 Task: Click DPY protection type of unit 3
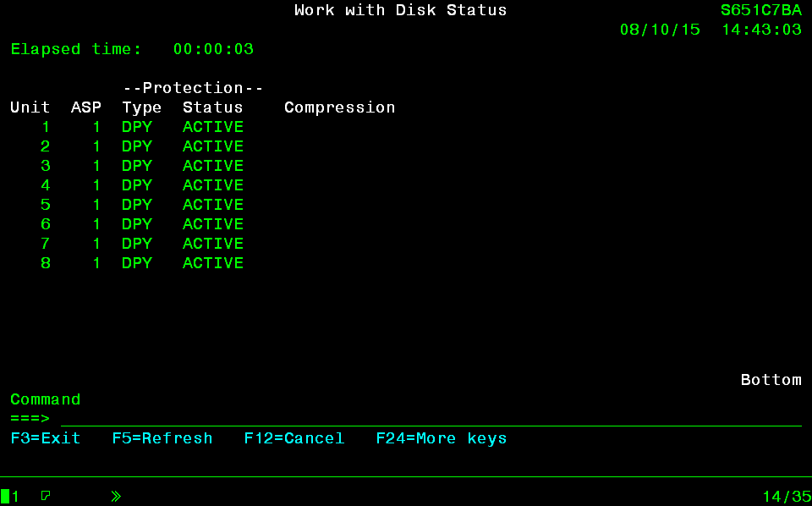137,166
